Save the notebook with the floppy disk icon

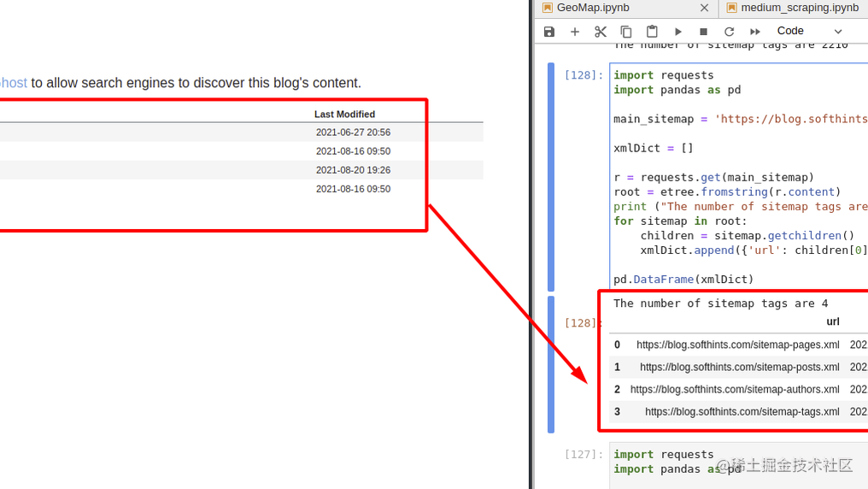click(x=548, y=32)
